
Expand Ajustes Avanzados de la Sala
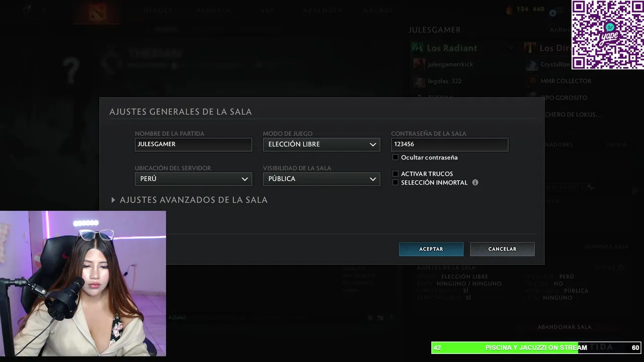(189, 200)
